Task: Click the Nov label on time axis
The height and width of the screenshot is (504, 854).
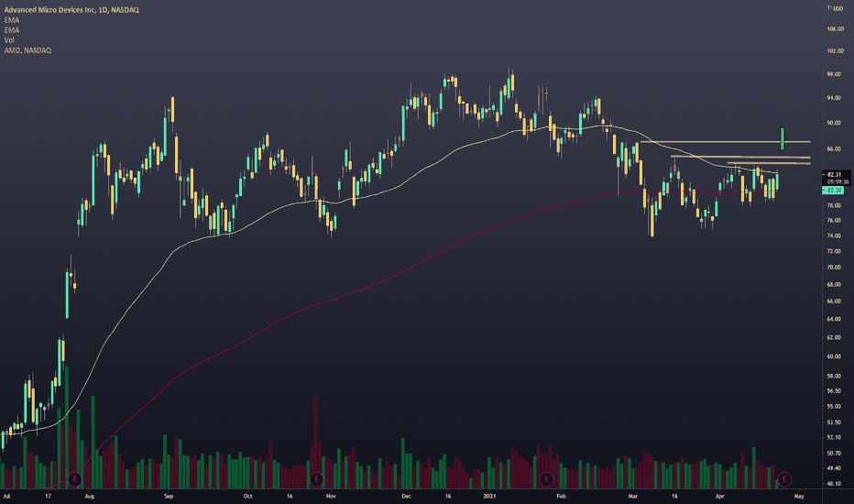Action: [x=331, y=497]
